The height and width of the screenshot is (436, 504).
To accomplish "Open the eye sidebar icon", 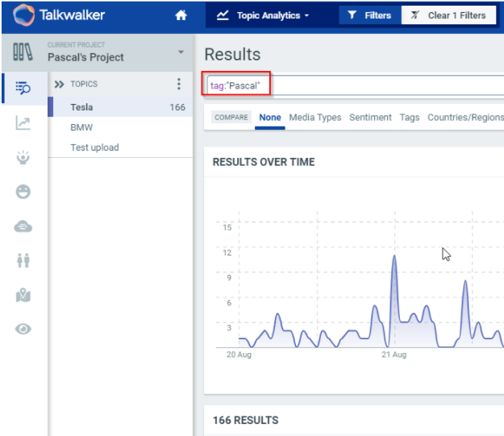I will [23, 329].
